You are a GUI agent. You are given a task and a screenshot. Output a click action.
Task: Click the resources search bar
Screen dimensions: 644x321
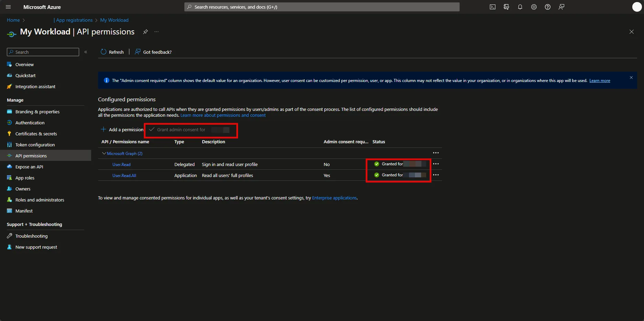coord(322,7)
